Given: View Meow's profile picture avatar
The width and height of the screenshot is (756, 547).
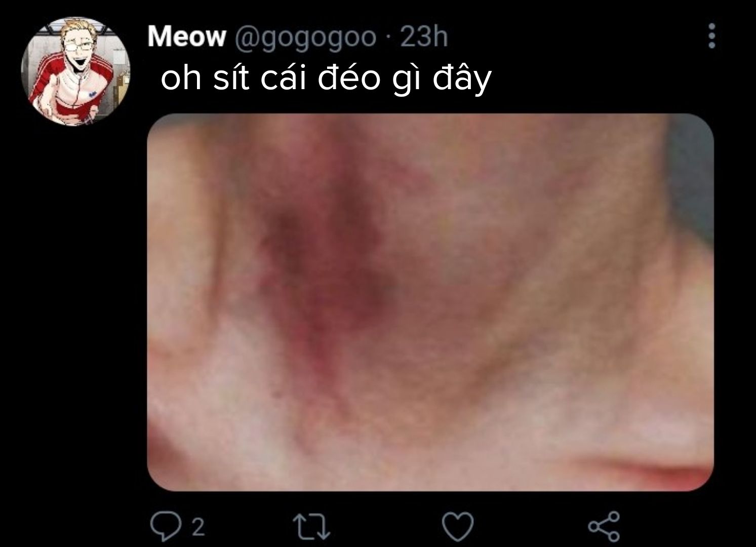Looking at the screenshot, I should (x=75, y=72).
